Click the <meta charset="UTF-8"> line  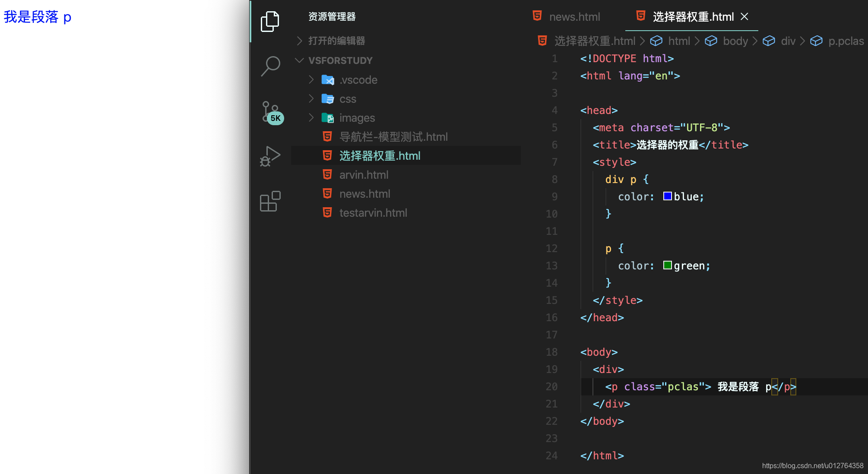(x=661, y=127)
